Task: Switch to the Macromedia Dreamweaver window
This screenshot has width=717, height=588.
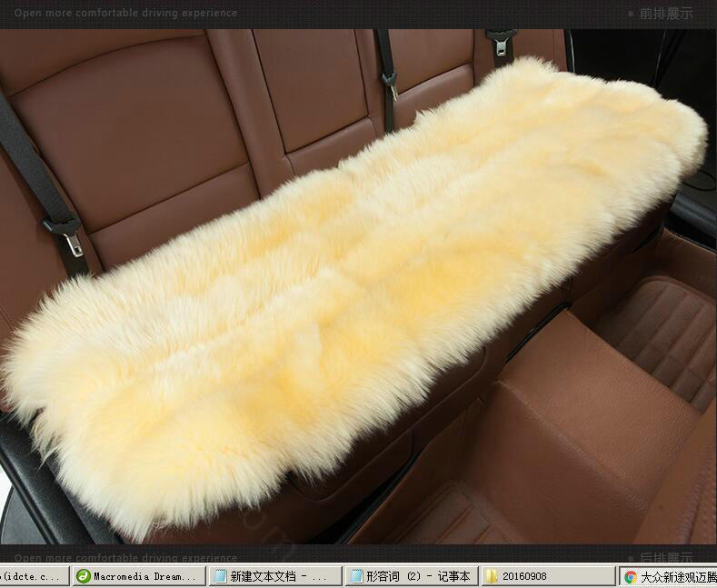Action: tap(137, 576)
